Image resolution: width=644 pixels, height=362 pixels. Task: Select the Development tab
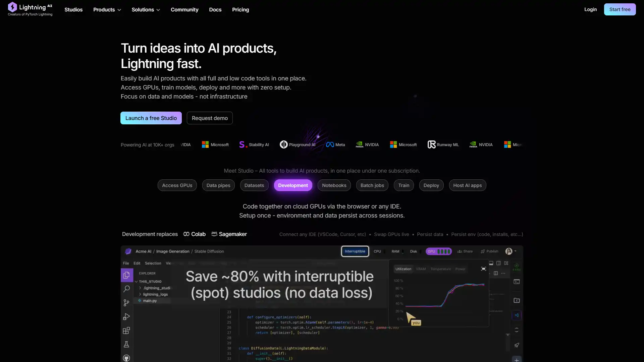pos(293,185)
